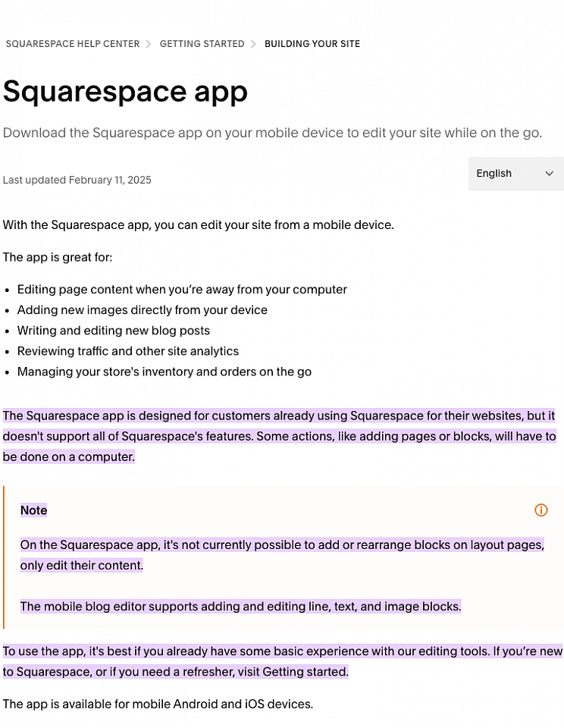Image resolution: width=564 pixels, height=728 pixels.
Task: Click the bullet about reviewing traffic analytics
Action: click(x=128, y=351)
